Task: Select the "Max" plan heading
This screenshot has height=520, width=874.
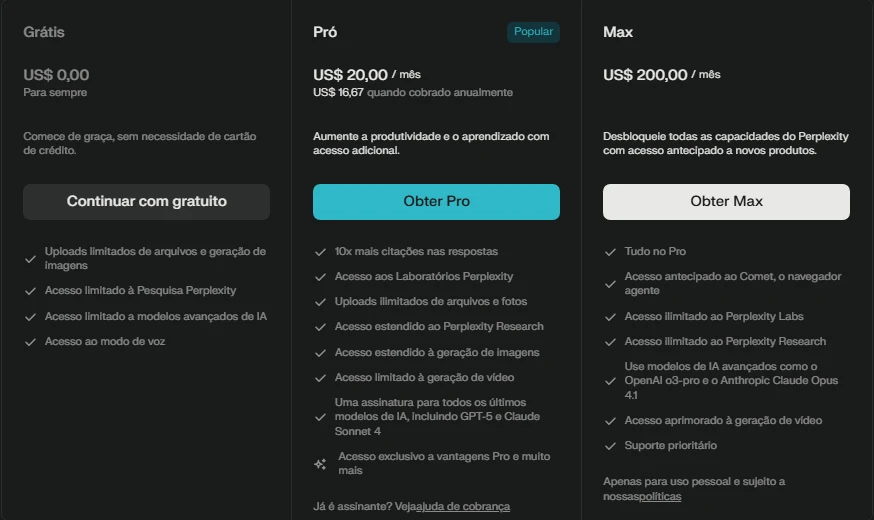Action: coord(618,32)
